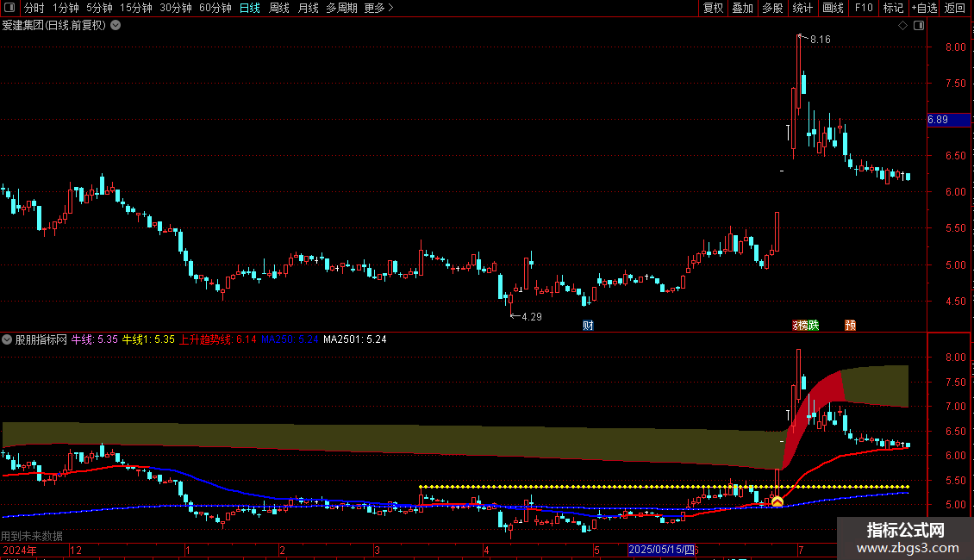Click the 6.89 price marker on the axis

click(x=948, y=120)
